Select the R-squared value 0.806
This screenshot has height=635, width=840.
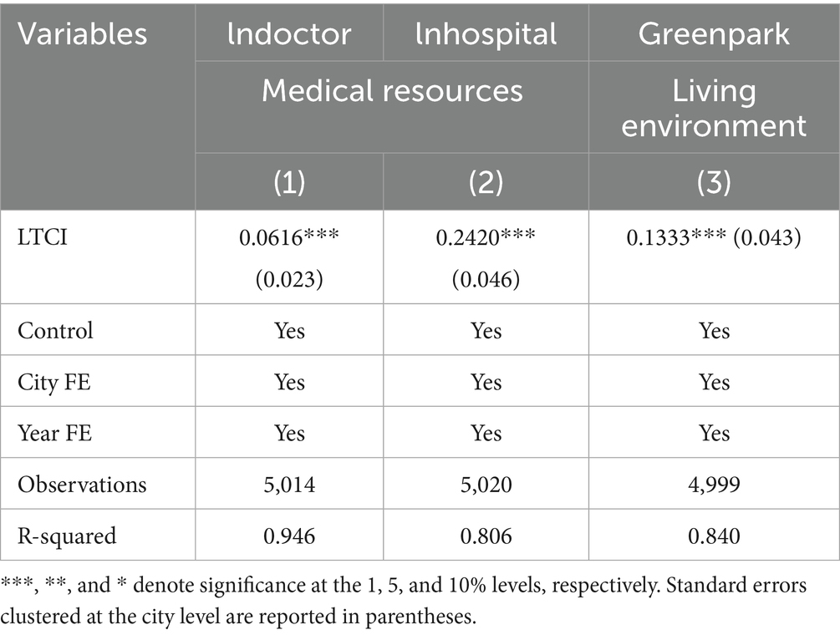(x=486, y=535)
